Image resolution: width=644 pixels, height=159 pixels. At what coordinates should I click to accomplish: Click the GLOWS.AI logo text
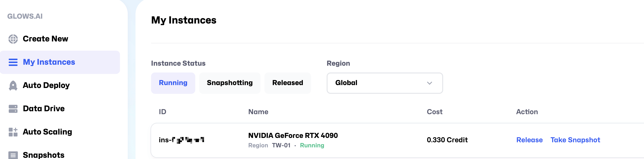click(x=25, y=16)
